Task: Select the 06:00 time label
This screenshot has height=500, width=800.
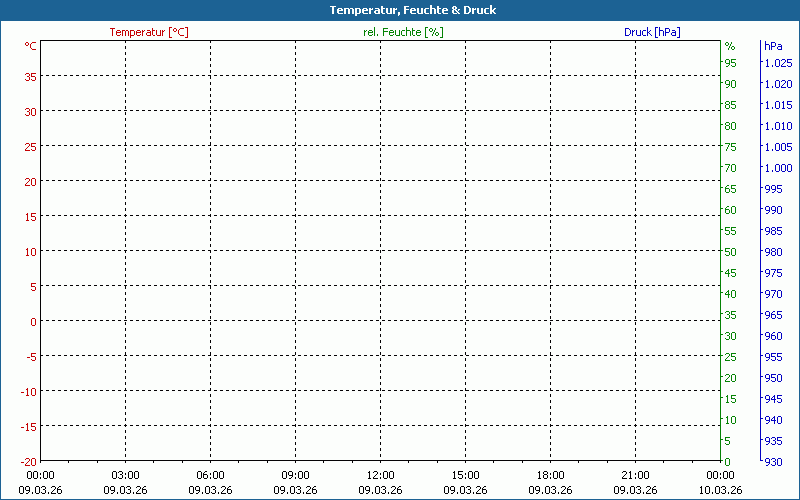Action: [x=210, y=475]
